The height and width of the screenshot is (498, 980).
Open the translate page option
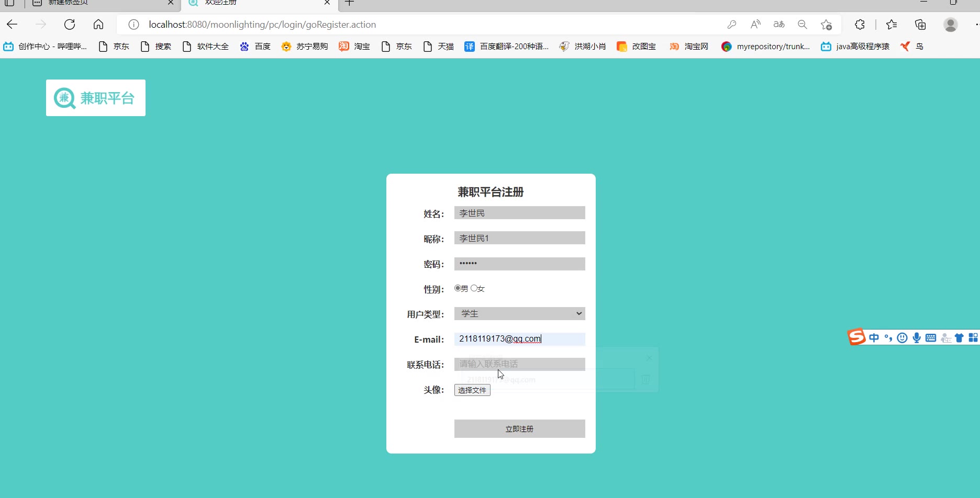point(779,25)
